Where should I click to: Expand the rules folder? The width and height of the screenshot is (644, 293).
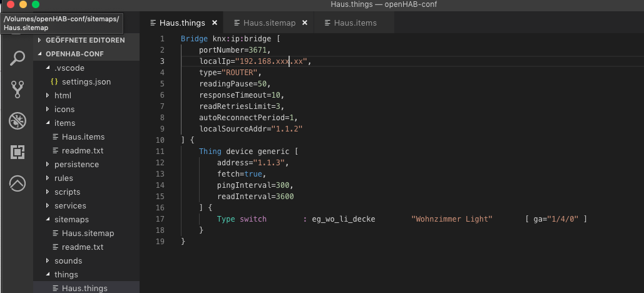[x=63, y=178]
